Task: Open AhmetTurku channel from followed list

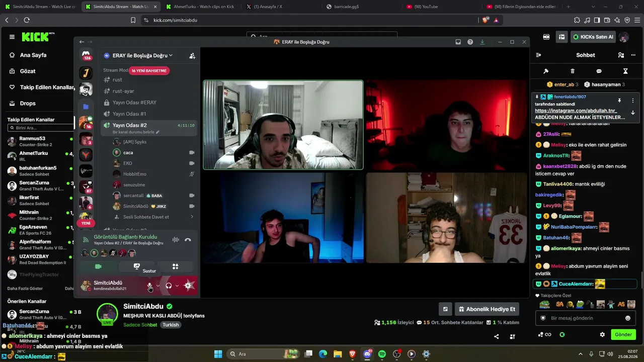Action: [x=40, y=156]
